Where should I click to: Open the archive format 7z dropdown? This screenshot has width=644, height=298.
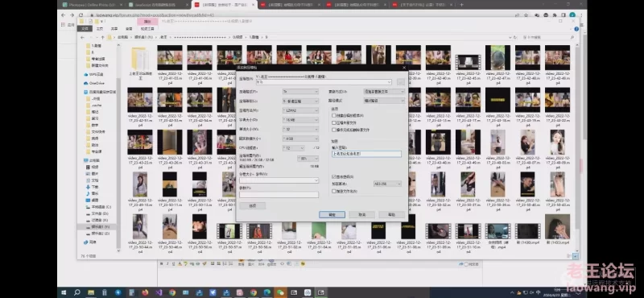coord(300,91)
